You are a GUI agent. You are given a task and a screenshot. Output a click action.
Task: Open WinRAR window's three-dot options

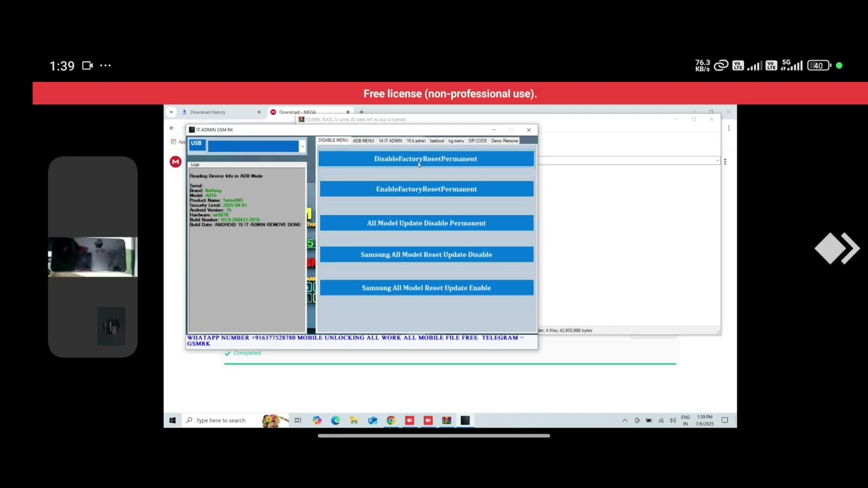click(x=725, y=162)
